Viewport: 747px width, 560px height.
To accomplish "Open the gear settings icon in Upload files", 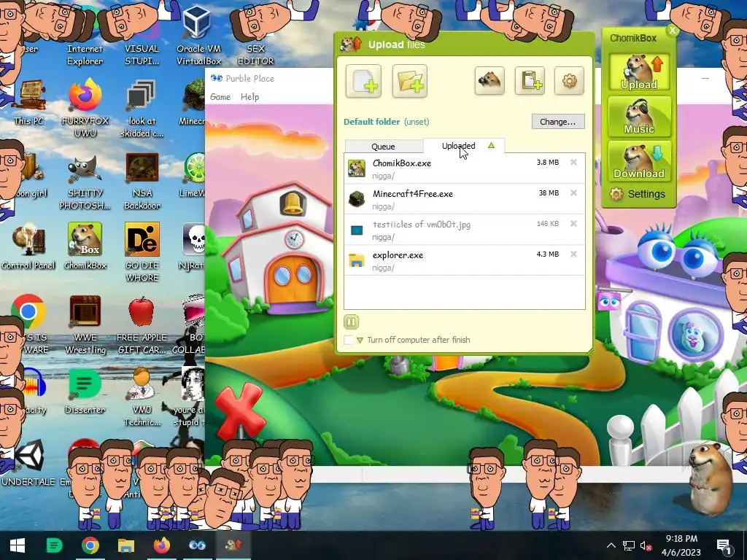I will pyautogui.click(x=569, y=80).
